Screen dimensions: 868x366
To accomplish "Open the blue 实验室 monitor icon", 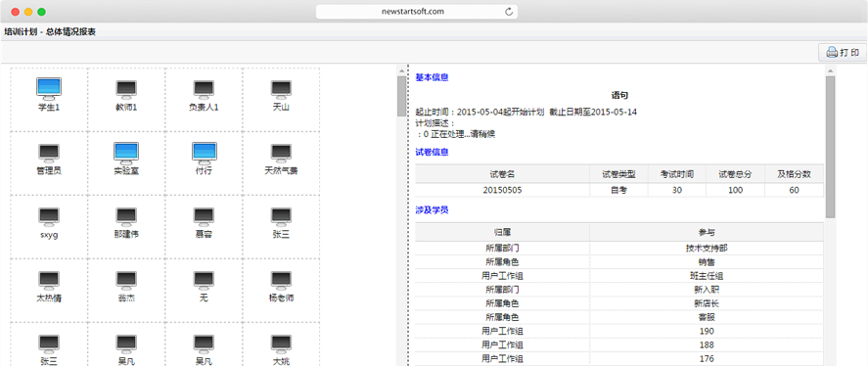I will pyautogui.click(x=126, y=153).
